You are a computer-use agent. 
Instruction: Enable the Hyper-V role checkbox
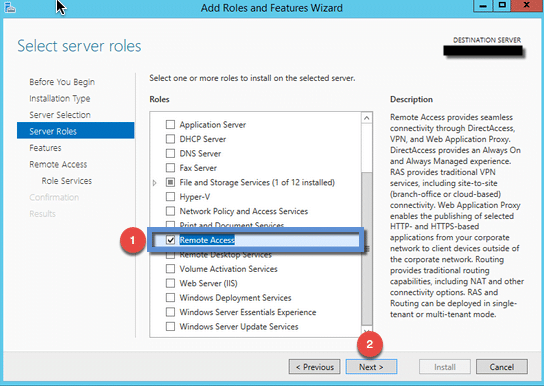[x=170, y=197]
